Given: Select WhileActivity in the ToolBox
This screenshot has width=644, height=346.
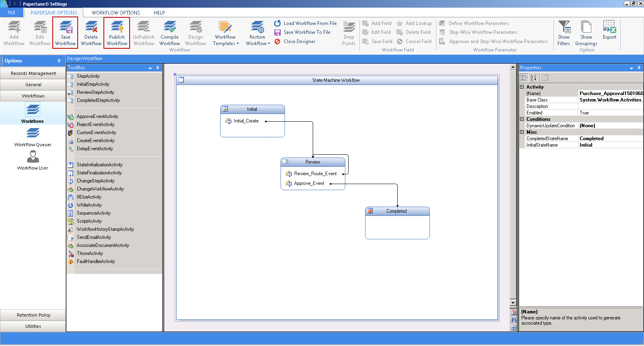Looking at the screenshot, I should click(89, 205).
